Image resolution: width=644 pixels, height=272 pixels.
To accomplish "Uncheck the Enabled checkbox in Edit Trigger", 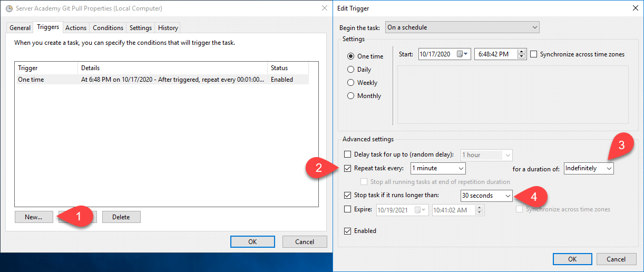I will pos(347,231).
